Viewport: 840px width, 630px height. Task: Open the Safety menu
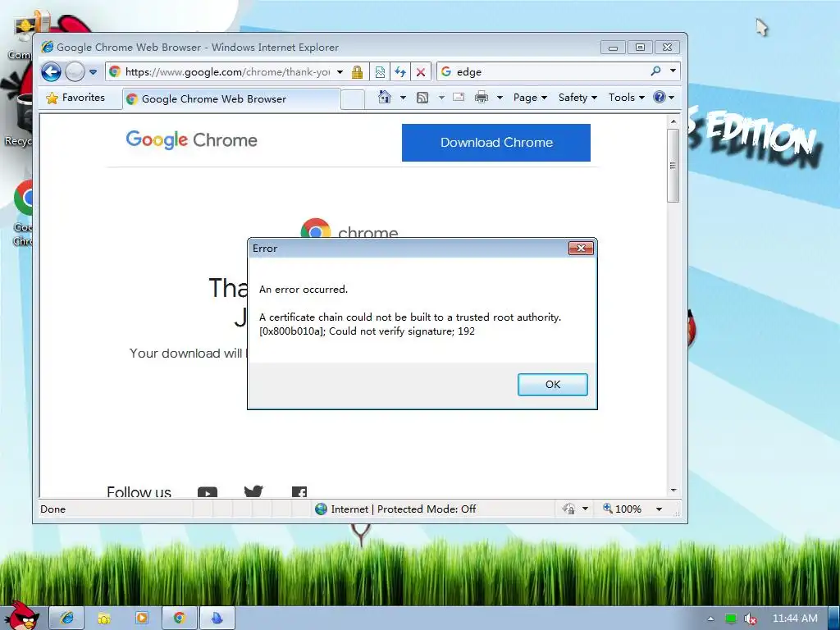pyautogui.click(x=577, y=98)
